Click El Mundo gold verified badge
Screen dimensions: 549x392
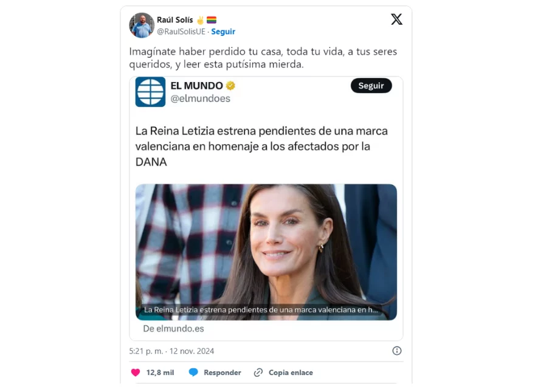tap(230, 86)
